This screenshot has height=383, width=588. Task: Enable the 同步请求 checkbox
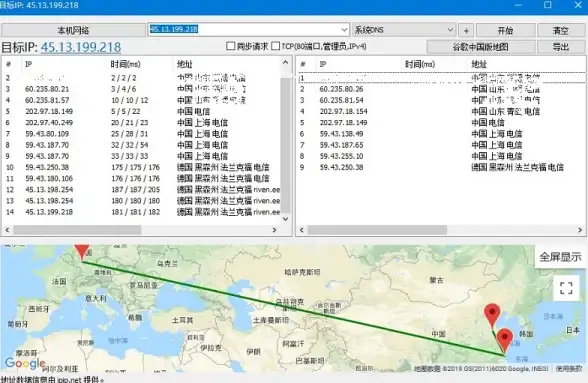point(231,46)
